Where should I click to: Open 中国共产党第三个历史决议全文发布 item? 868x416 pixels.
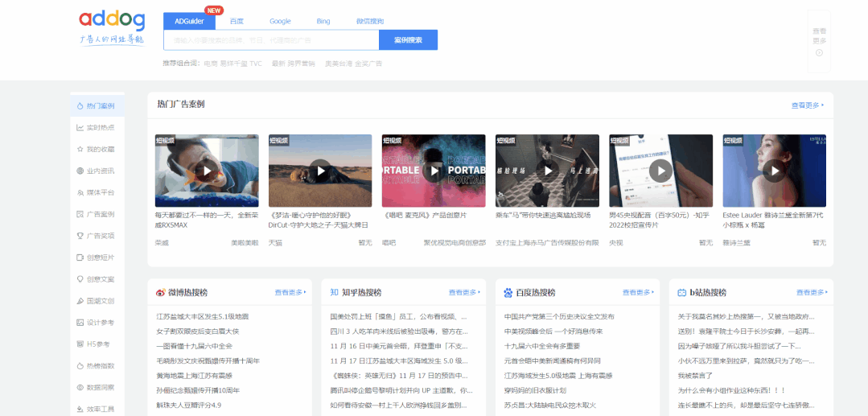[559, 317]
